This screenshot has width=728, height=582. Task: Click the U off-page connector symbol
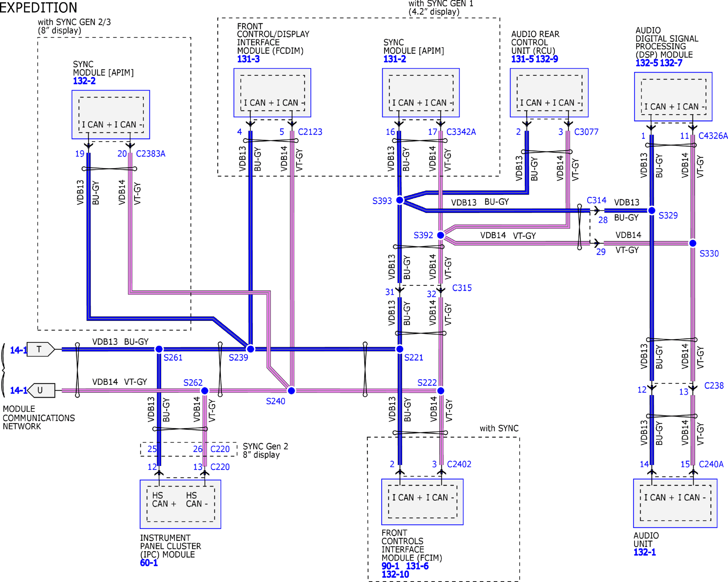(x=41, y=390)
